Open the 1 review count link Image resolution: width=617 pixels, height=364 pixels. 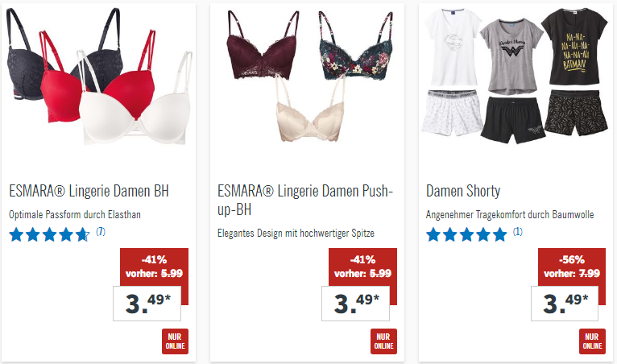pyautogui.click(x=518, y=232)
